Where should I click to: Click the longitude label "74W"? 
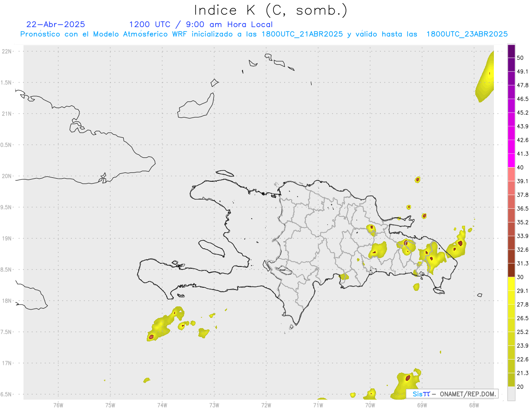pyautogui.click(x=162, y=405)
